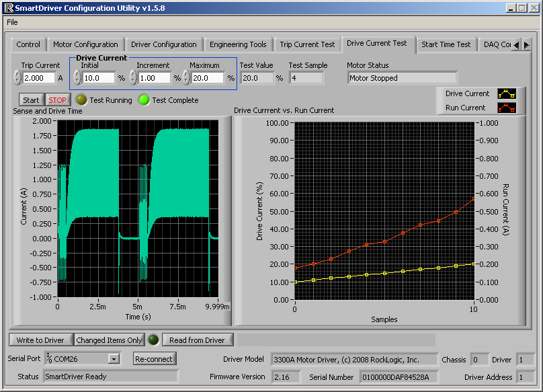Click the Drive Current Increment stepper
The width and height of the screenshot is (543, 392).
pyautogui.click(x=132, y=77)
